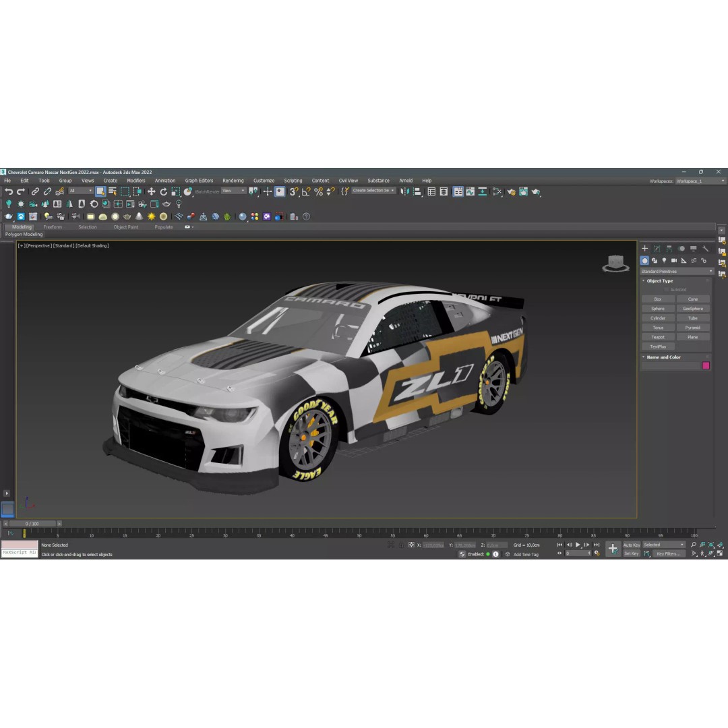Click the Torus object type button
Screen dimensions: 728x728
point(658,328)
